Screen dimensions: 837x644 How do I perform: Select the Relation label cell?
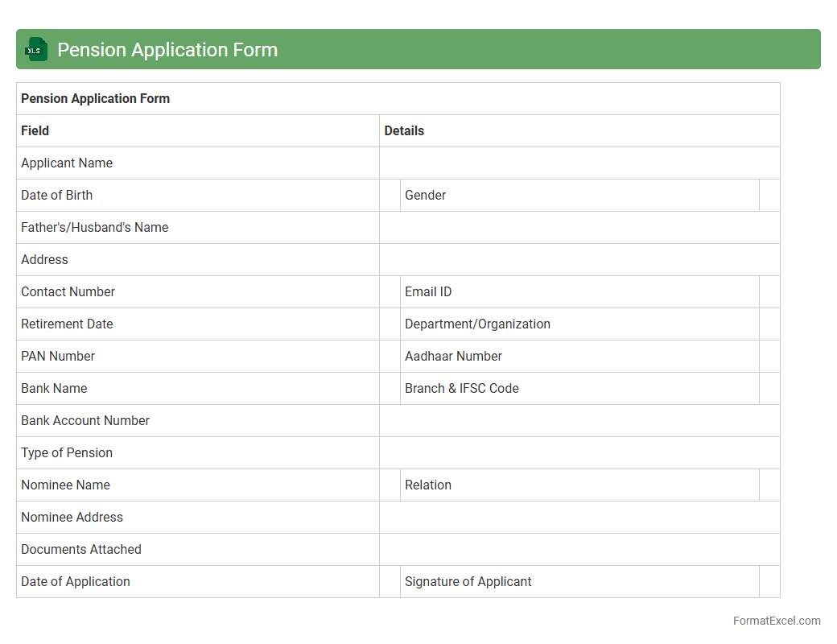[x=579, y=485]
